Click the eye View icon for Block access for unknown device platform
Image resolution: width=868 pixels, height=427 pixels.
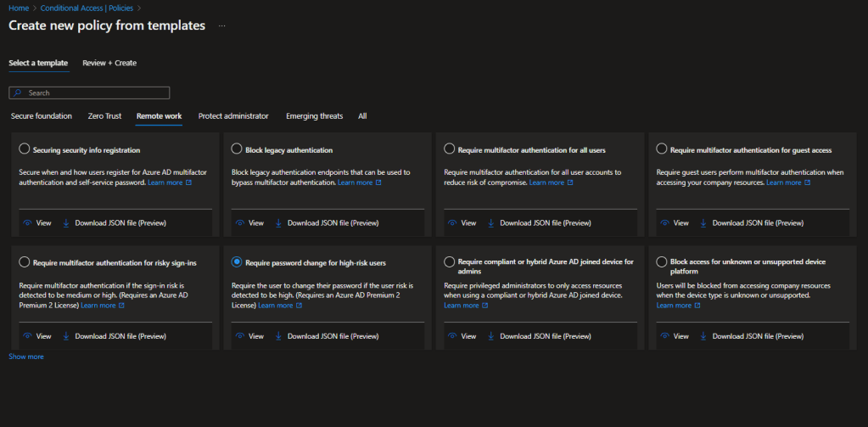point(664,336)
